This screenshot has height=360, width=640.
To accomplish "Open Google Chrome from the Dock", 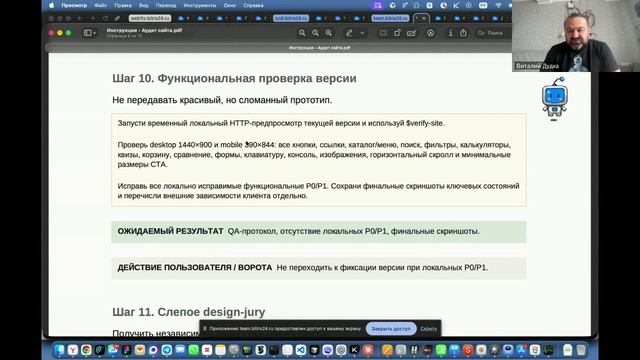I will (86, 350).
